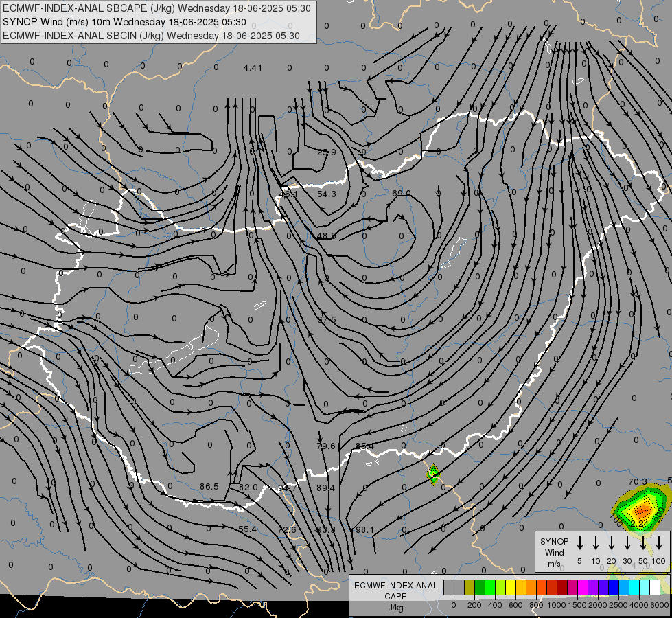The height and width of the screenshot is (618, 672).
Task: Click the ECMWF-INDEX-ANAL label in the CAPE legend
Action: tap(395, 586)
